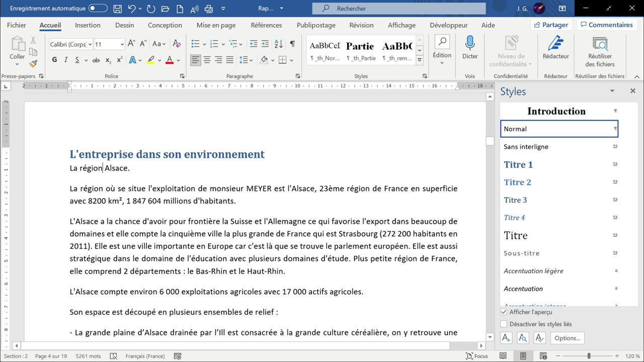Apply Titre 1 style

pyautogui.click(x=559, y=164)
